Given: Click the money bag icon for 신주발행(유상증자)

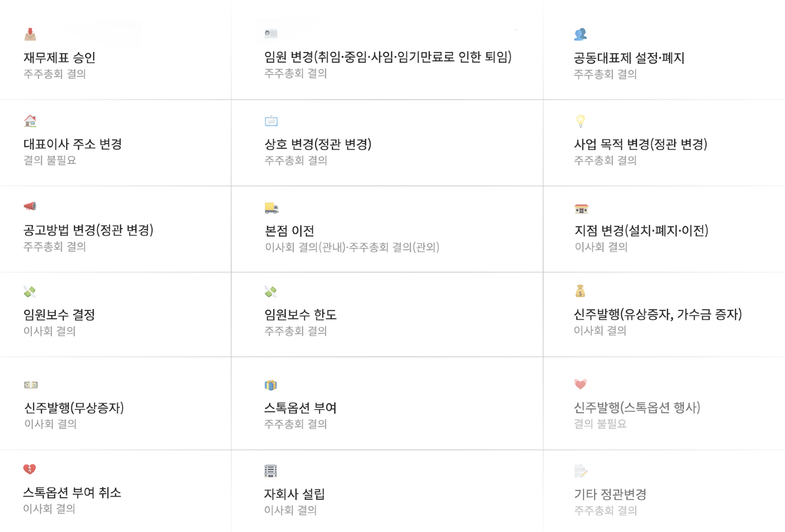Looking at the screenshot, I should (580, 291).
